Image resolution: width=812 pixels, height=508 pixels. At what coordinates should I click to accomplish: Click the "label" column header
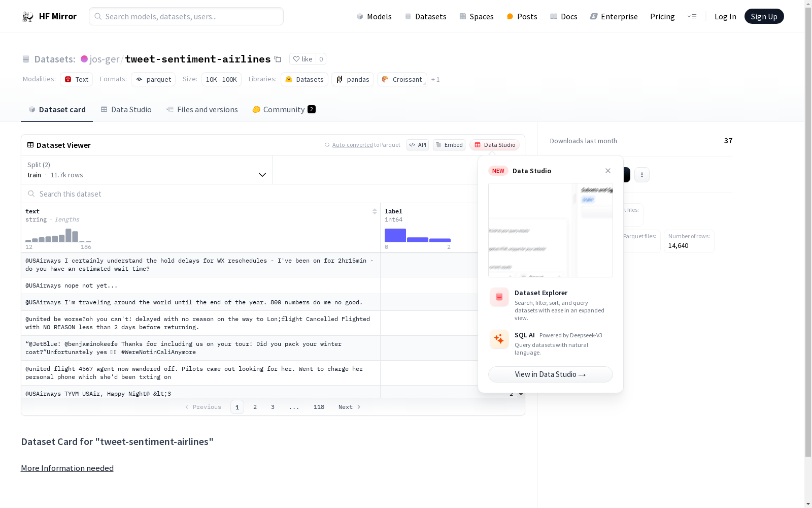click(x=393, y=211)
